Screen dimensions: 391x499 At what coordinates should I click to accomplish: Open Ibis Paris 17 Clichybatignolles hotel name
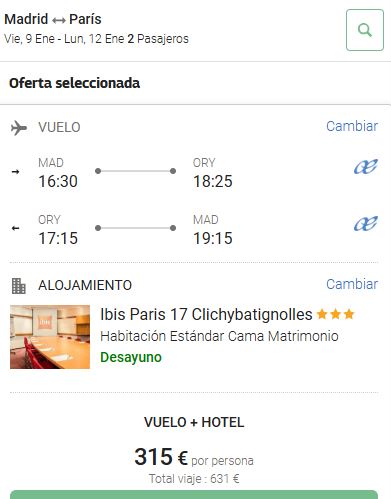206,314
